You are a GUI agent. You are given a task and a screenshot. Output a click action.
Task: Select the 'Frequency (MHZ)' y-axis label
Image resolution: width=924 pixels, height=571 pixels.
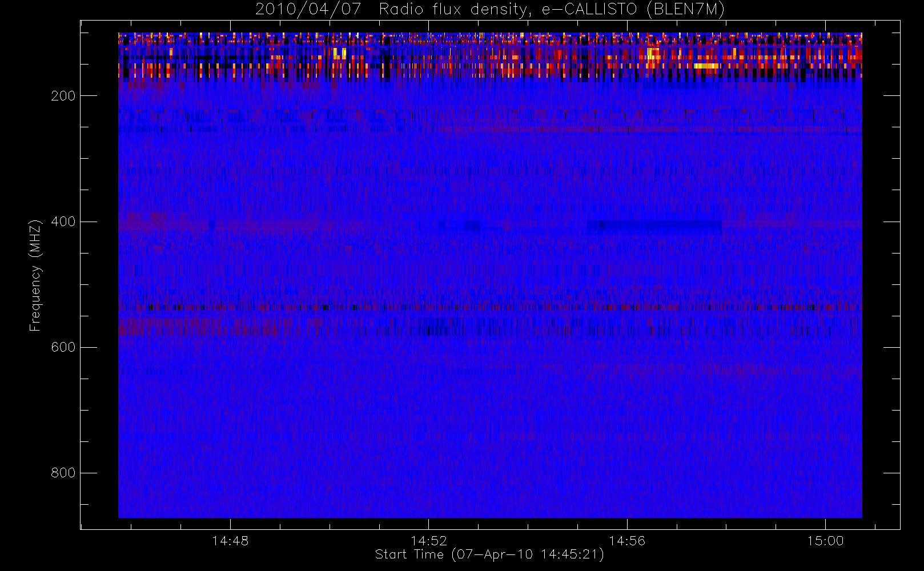[x=35, y=275]
